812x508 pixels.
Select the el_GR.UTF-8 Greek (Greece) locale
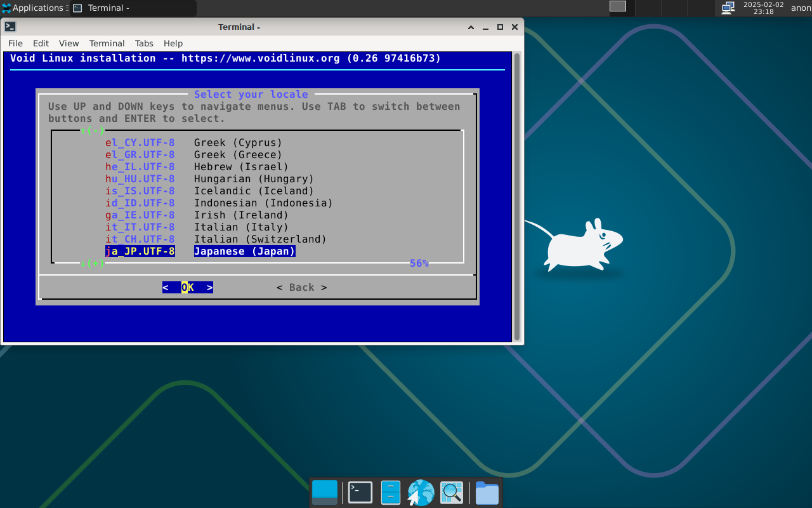coord(194,155)
